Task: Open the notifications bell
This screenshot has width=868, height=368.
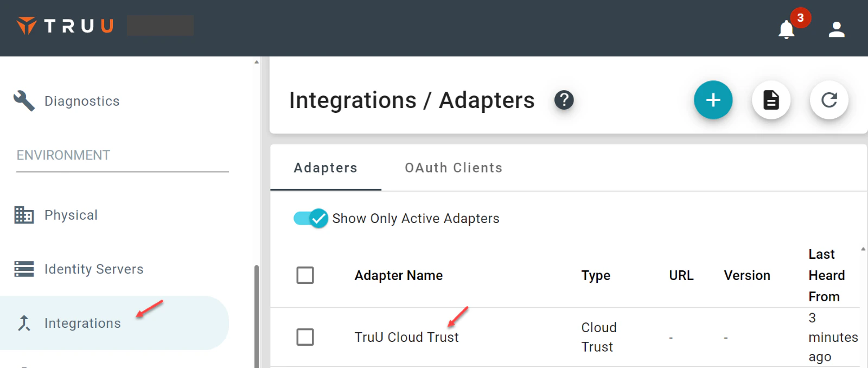Action: click(786, 29)
